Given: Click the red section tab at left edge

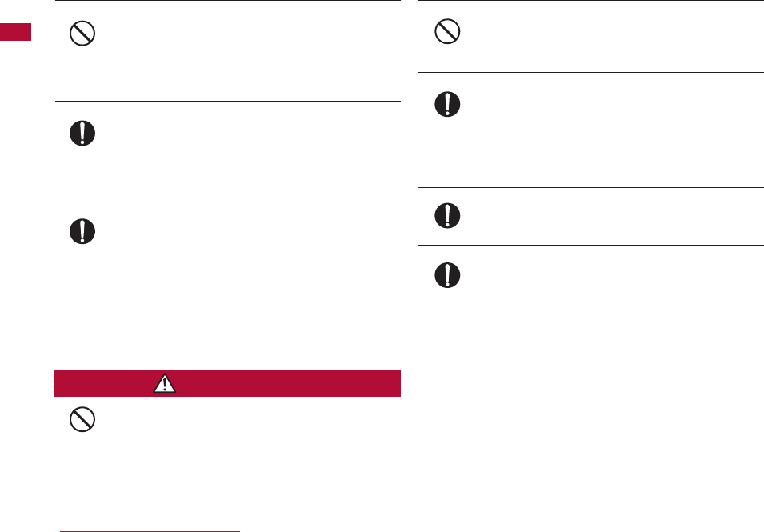Looking at the screenshot, I should coord(15,33).
